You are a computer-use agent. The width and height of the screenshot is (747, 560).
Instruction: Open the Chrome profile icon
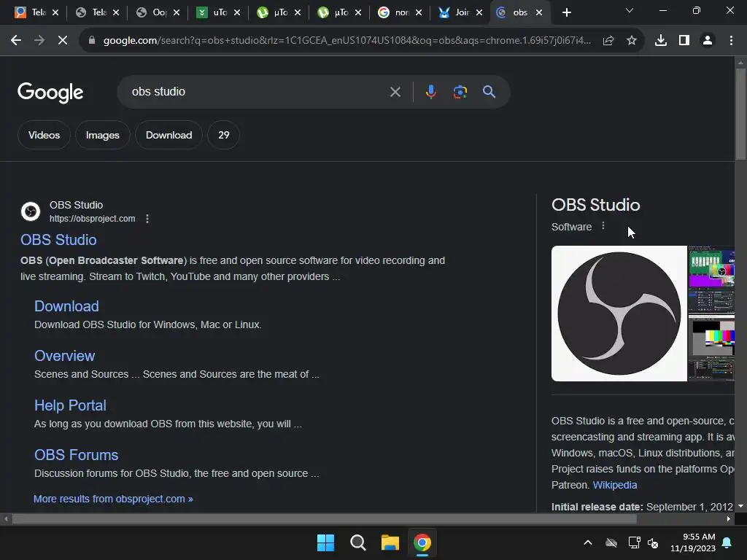(708, 41)
